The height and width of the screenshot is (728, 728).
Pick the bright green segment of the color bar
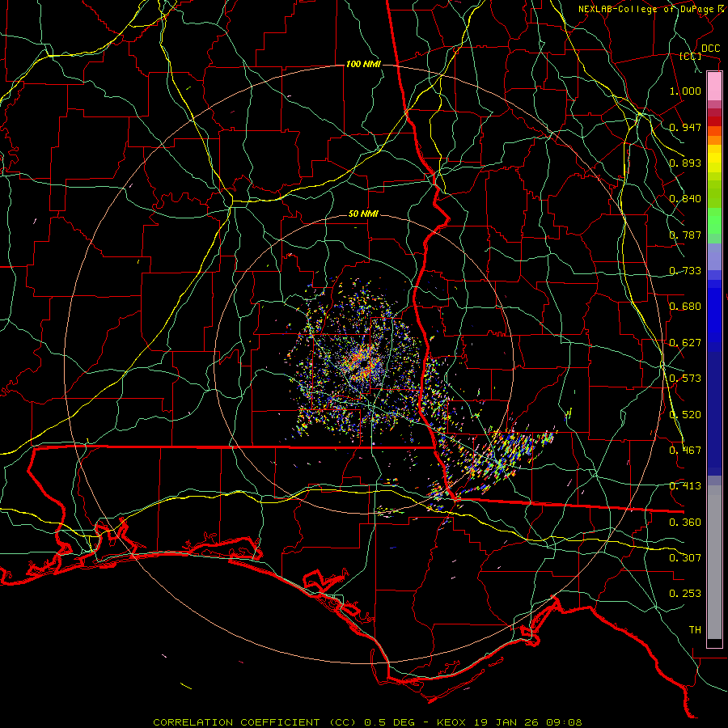click(x=714, y=221)
